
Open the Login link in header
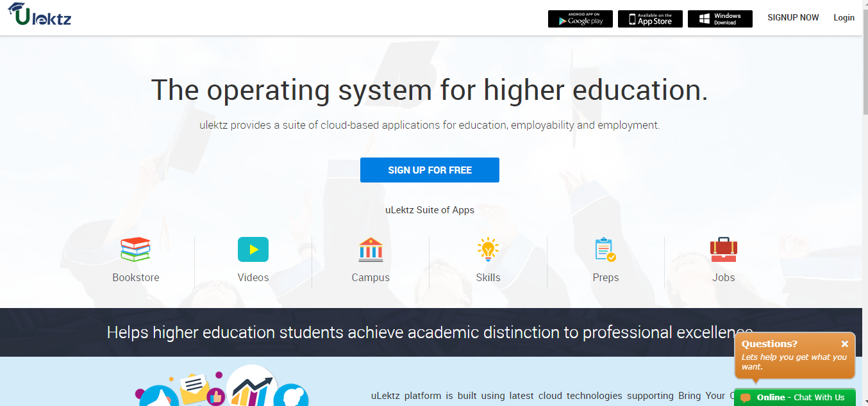pos(844,18)
